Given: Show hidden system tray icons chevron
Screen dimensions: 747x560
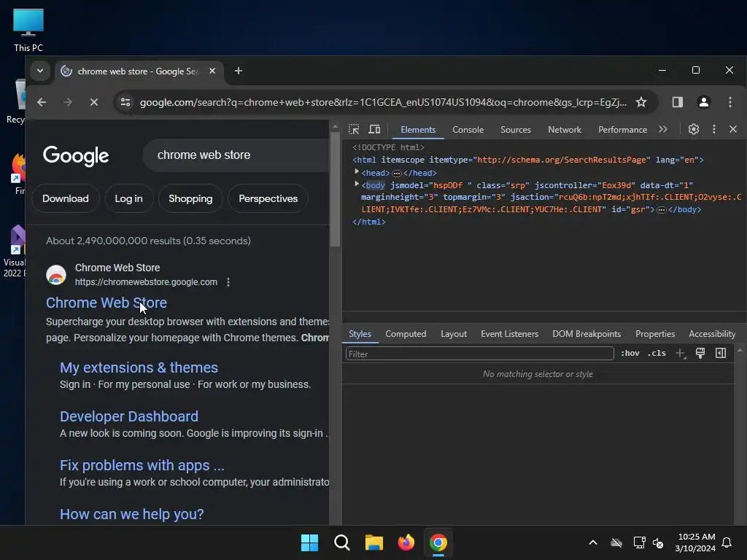Looking at the screenshot, I should tap(593, 542).
